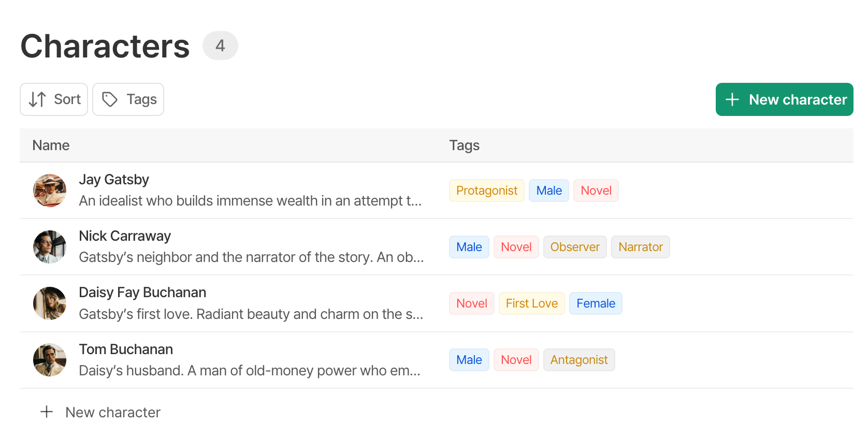868x438 pixels.
Task: Open Daisy Fay Buchanan's avatar image
Action: [50, 303]
